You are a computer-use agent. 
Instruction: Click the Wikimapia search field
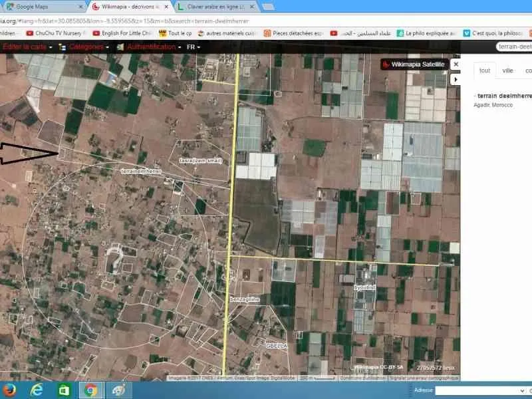click(513, 47)
